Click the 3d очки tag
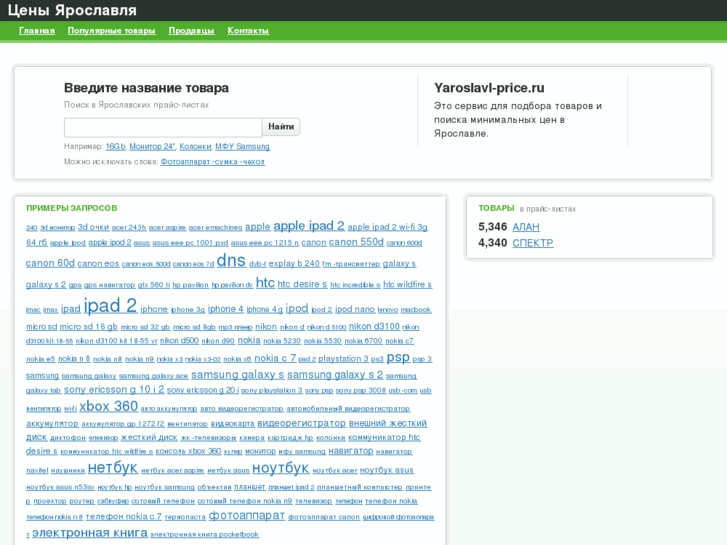The width and height of the screenshot is (727, 545). pyautogui.click(x=93, y=227)
